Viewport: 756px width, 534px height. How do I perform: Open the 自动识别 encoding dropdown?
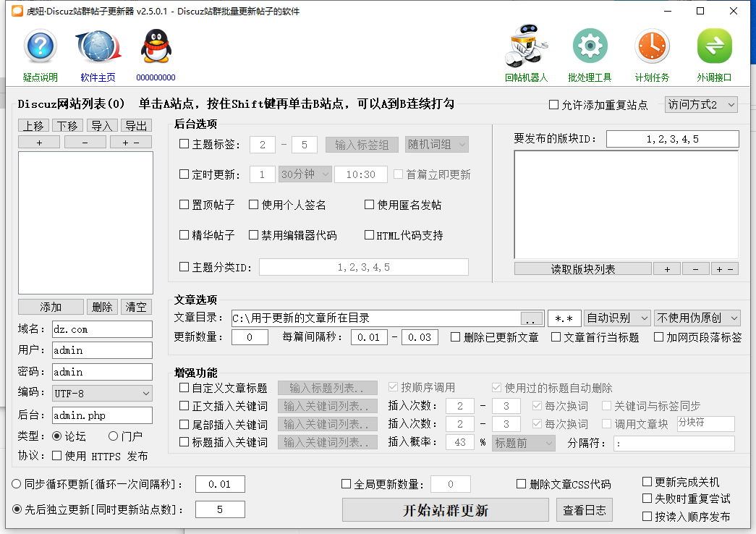pos(616,318)
